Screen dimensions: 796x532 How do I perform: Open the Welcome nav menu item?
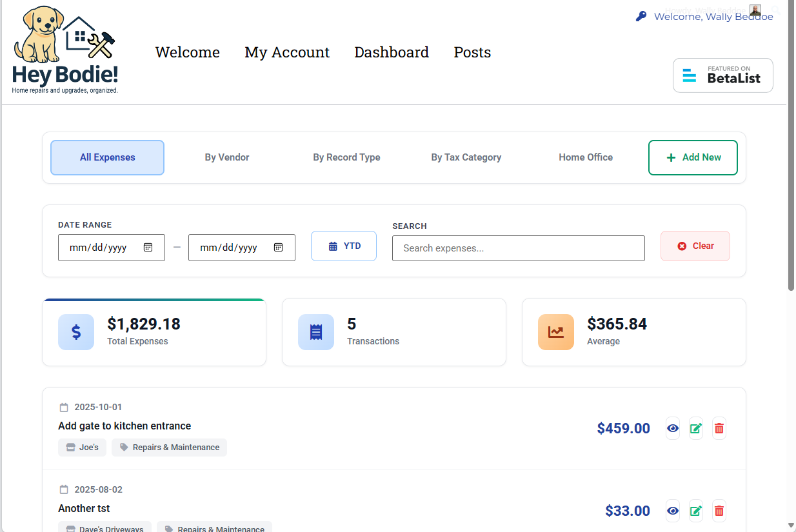click(x=187, y=52)
